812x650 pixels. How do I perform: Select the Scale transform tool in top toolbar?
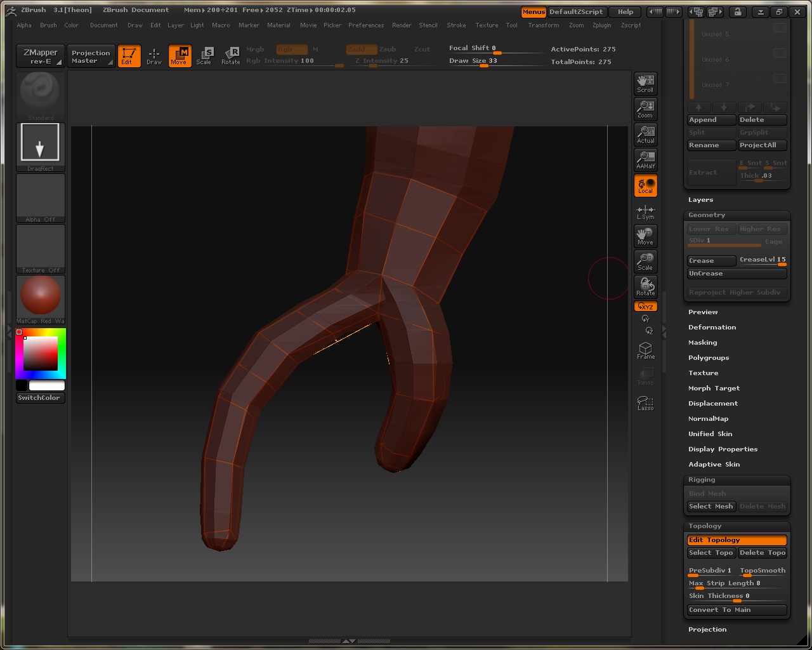tap(204, 56)
